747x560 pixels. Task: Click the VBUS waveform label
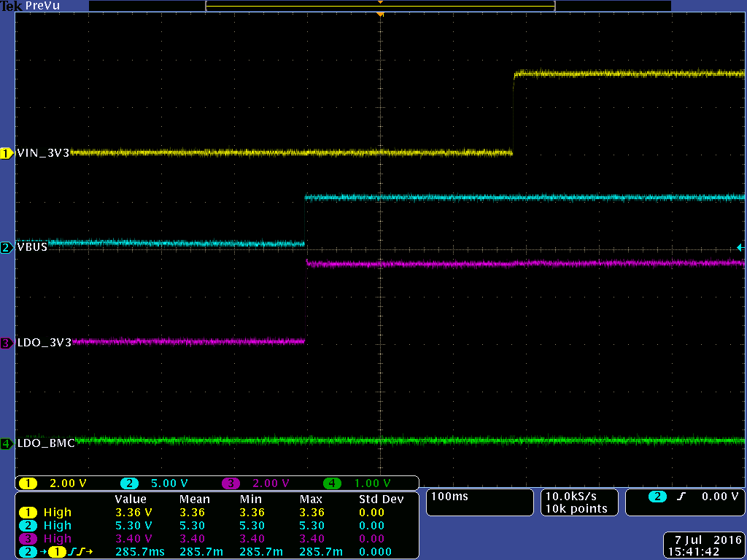(32, 247)
